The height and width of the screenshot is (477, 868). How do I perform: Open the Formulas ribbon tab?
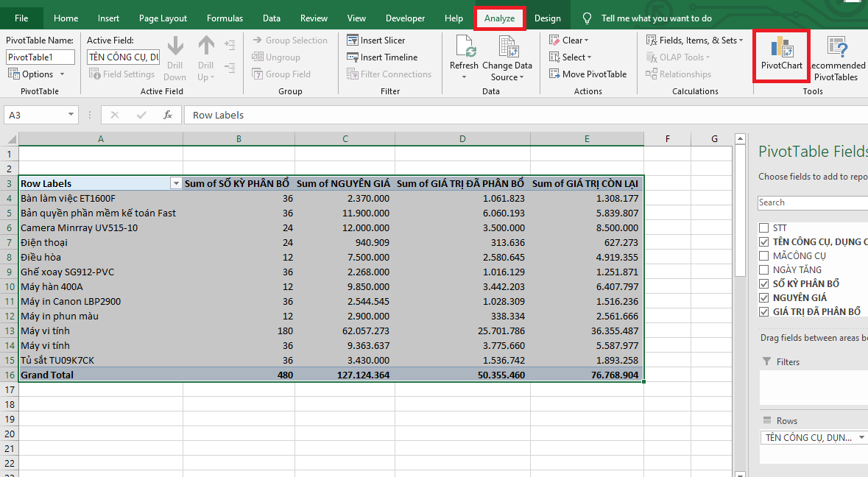225,18
